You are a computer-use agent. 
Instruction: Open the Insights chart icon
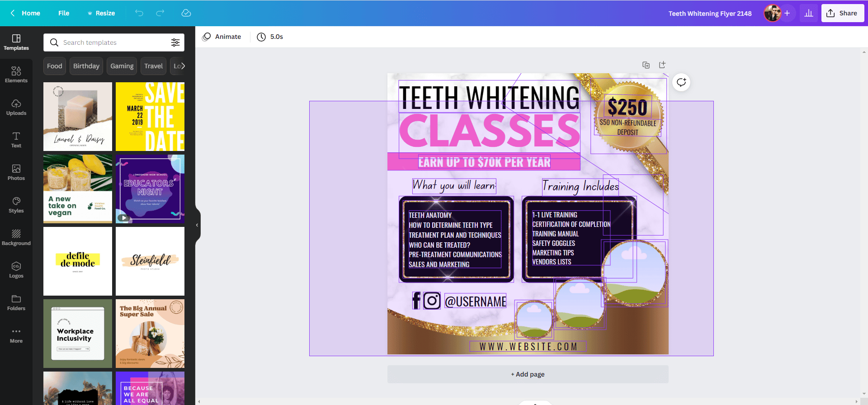809,13
